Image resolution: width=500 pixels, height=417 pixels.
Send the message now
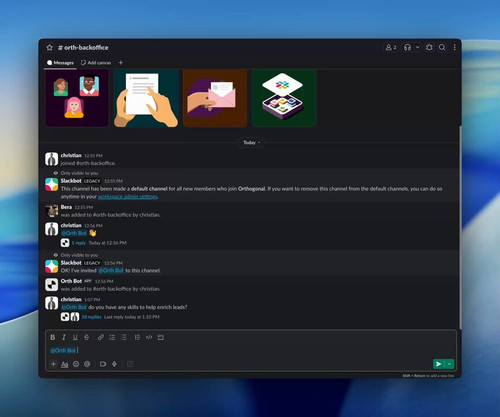click(439, 364)
